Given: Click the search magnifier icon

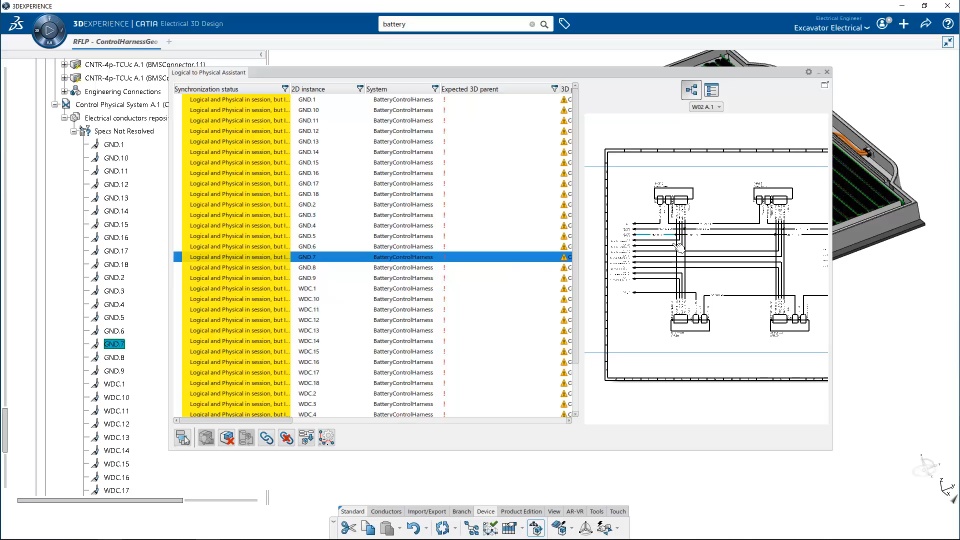Looking at the screenshot, I should [x=544, y=24].
